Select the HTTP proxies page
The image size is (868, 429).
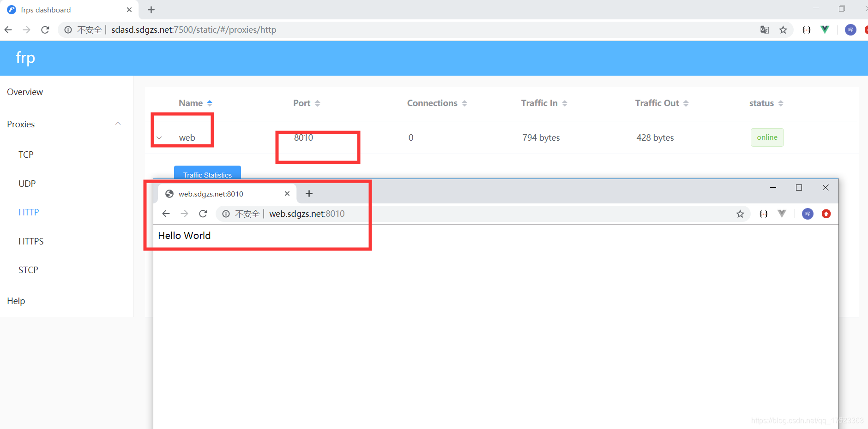click(66, 212)
